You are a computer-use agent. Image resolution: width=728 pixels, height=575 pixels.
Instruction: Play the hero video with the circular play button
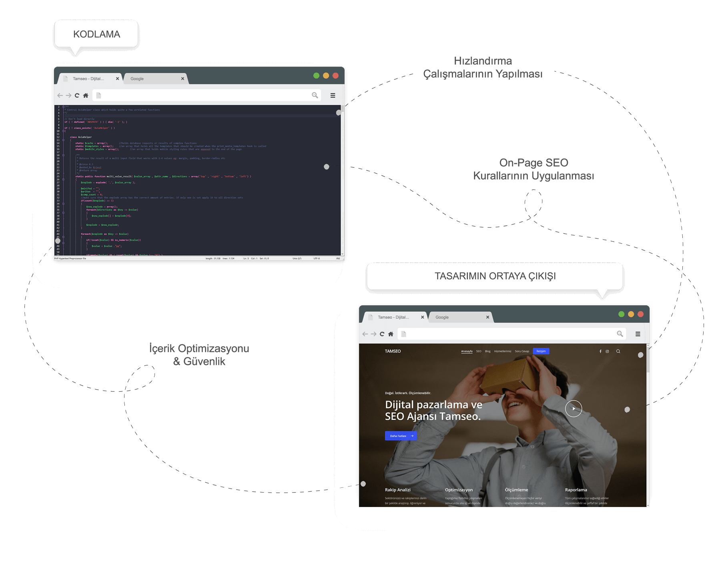pos(574,409)
